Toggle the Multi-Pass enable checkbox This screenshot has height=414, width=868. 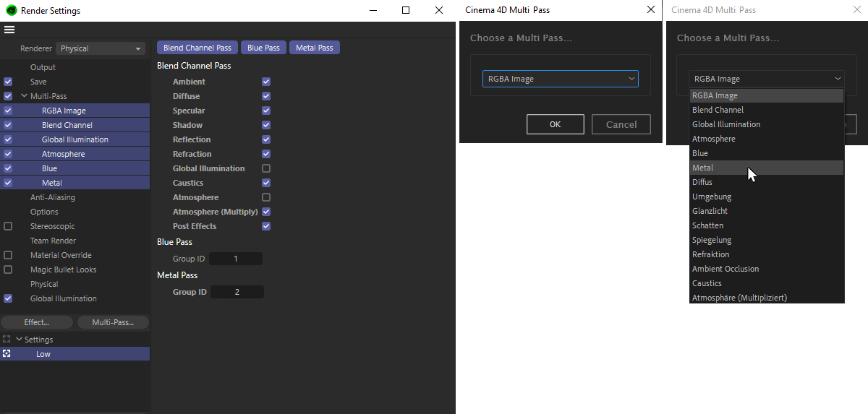point(8,96)
